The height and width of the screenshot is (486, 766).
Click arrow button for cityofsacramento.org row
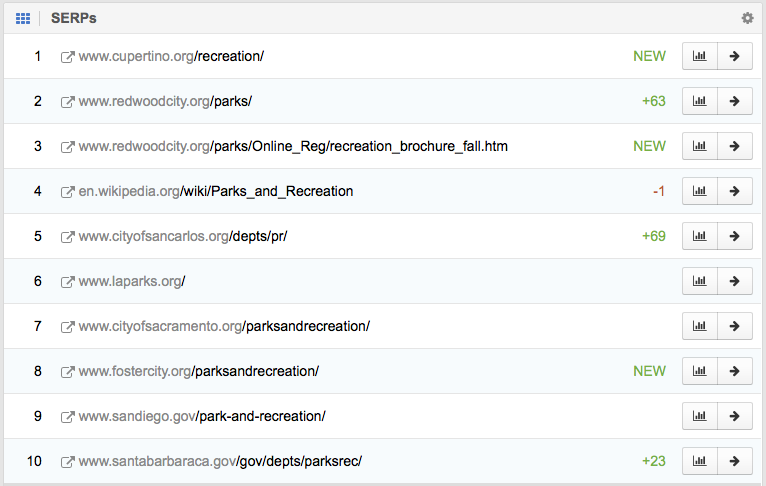coord(735,326)
